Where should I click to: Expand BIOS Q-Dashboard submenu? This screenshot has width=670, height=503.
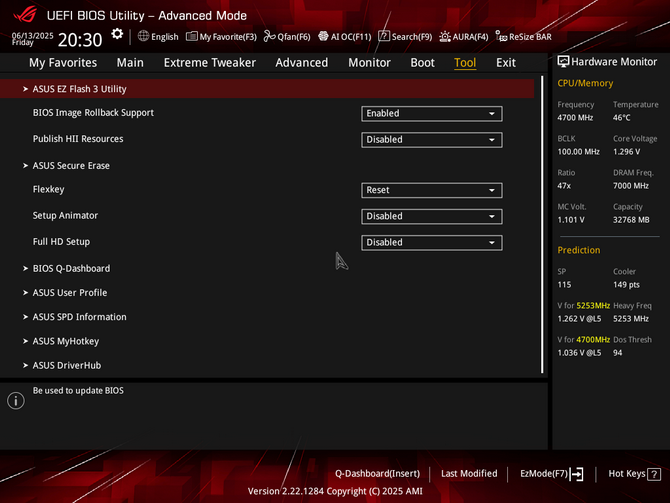click(71, 268)
